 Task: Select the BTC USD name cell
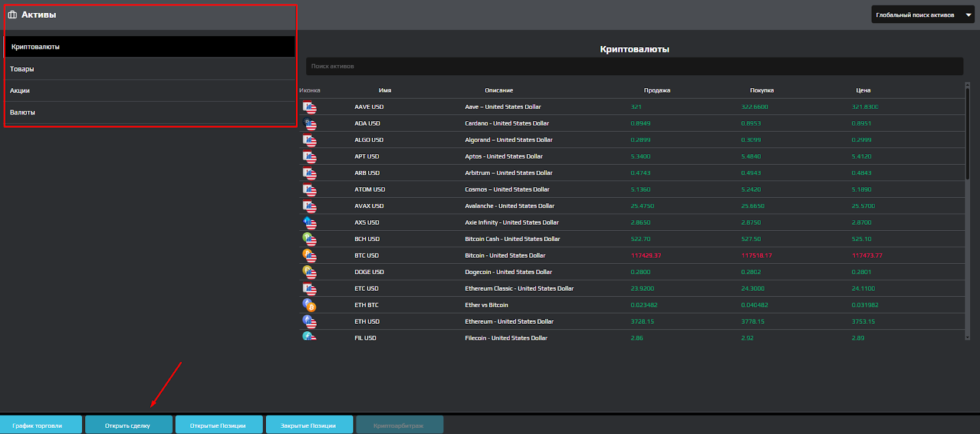[x=366, y=256]
